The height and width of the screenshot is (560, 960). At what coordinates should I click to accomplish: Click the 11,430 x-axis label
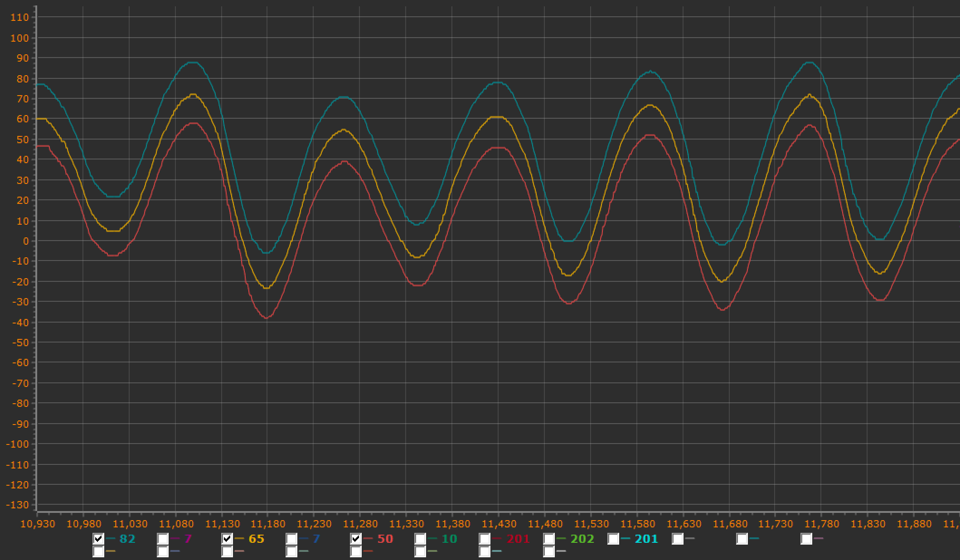pos(499,524)
